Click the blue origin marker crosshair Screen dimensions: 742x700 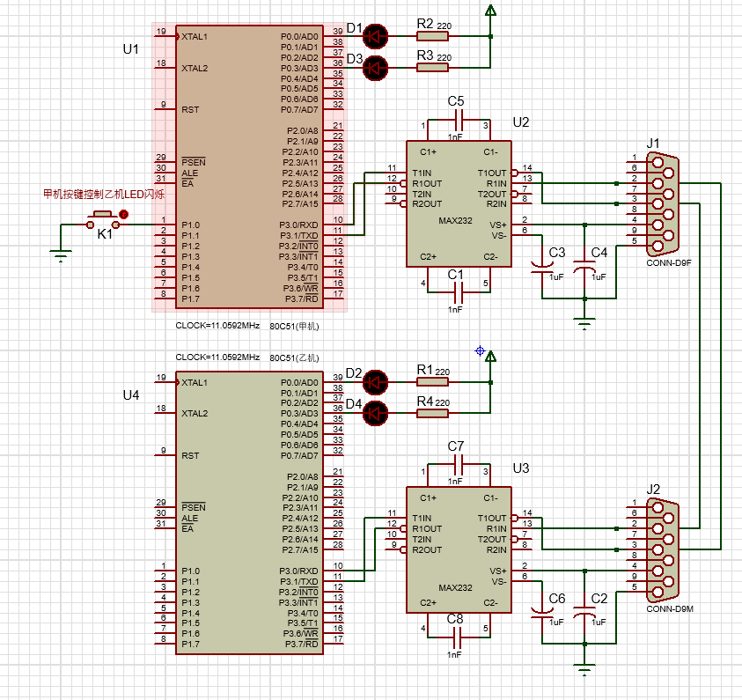[480, 350]
